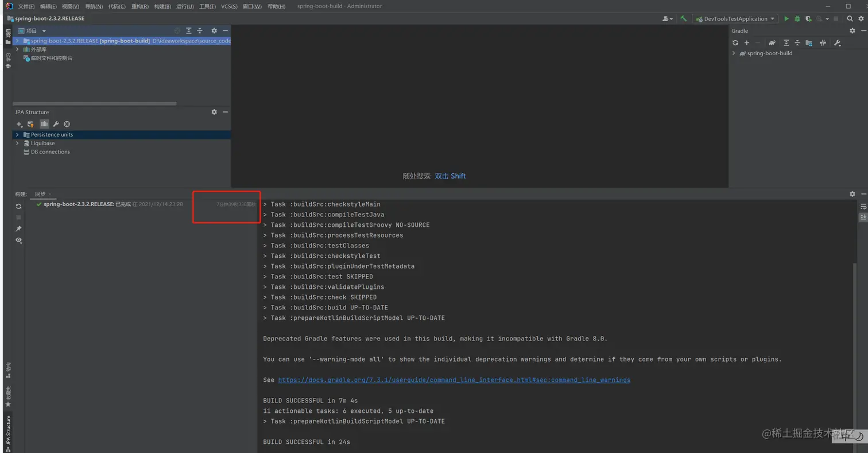The width and height of the screenshot is (868, 453).
Task: Rerun sync in the Build panel
Action: pyautogui.click(x=19, y=206)
